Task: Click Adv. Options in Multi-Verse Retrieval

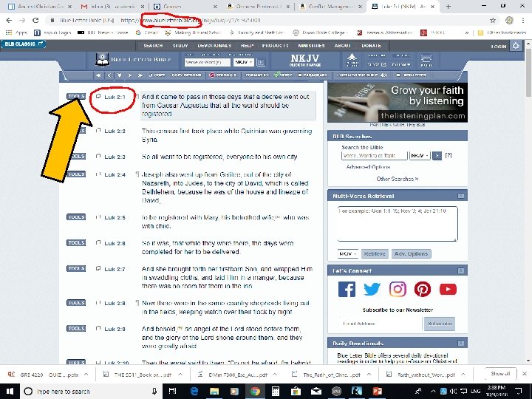Action: click(412, 253)
